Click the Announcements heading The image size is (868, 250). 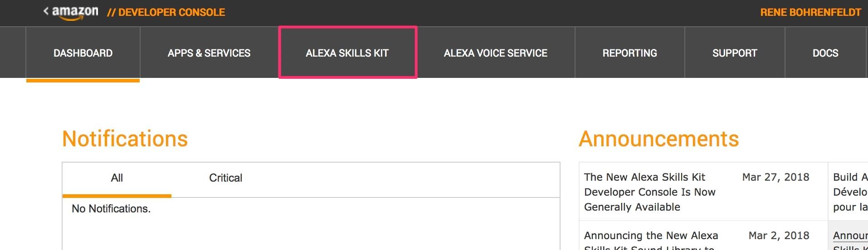pyautogui.click(x=658, y=139)
